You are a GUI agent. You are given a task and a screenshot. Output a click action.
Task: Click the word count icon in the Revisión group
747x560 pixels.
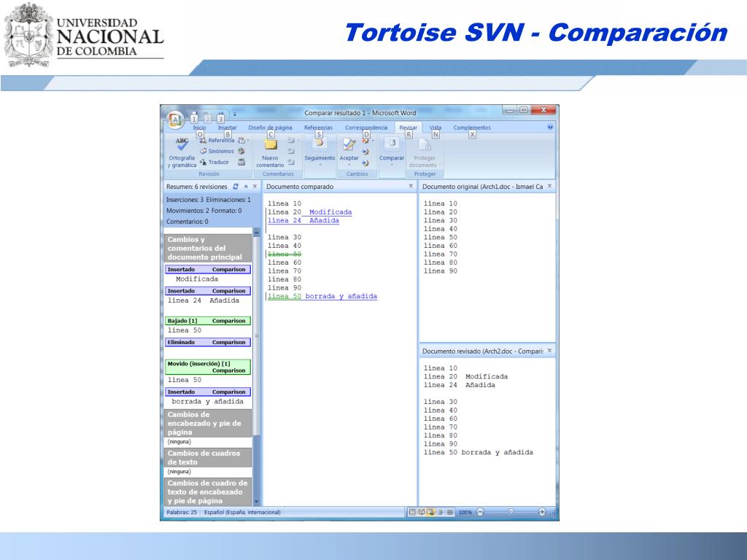point(241,162)
